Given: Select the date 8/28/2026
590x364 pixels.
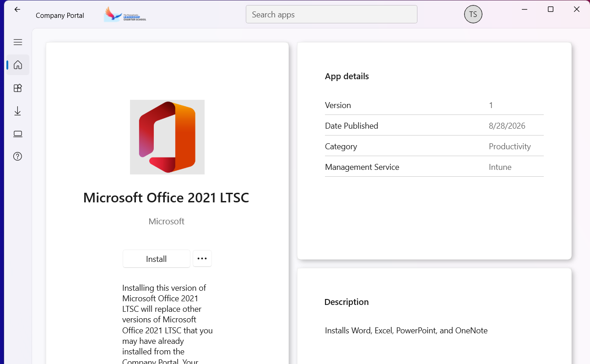Looking at the screenshot, I should [x=507, y=126].
